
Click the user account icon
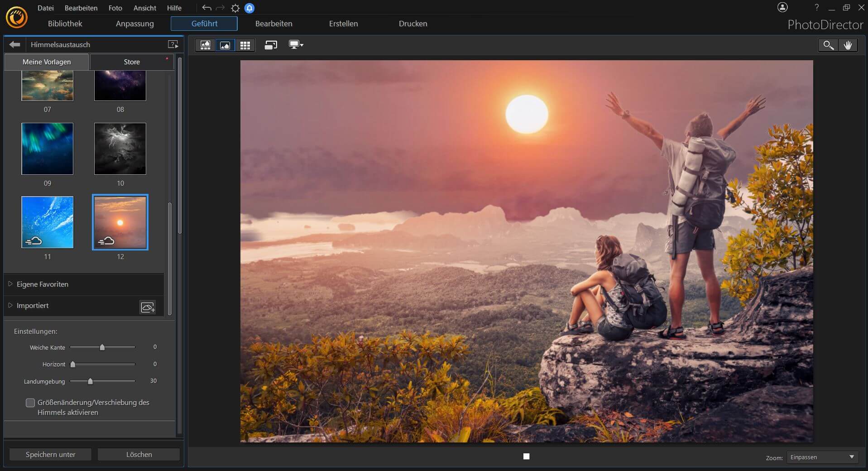(x=782, y=7)
